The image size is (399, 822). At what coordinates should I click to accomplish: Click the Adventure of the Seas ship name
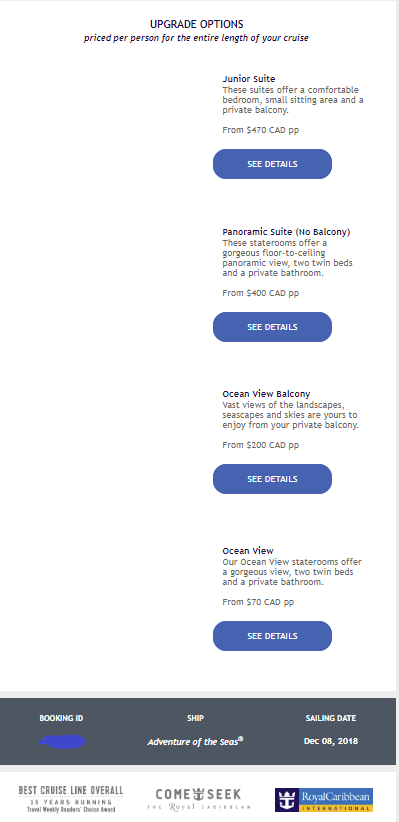[196, 741]
